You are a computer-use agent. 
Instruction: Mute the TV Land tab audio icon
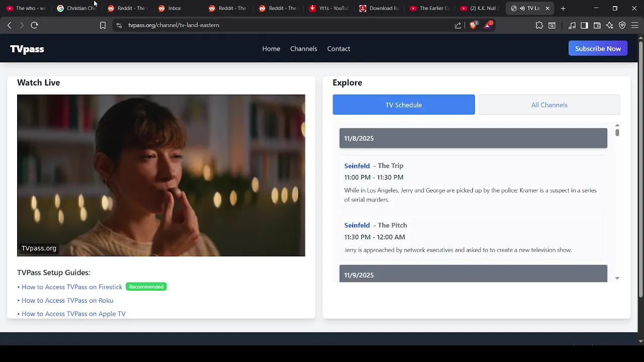522,8
